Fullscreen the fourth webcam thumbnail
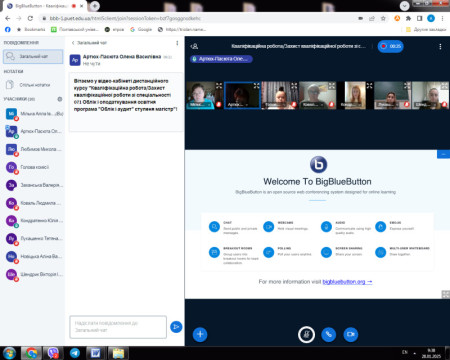 pos(332,86)
